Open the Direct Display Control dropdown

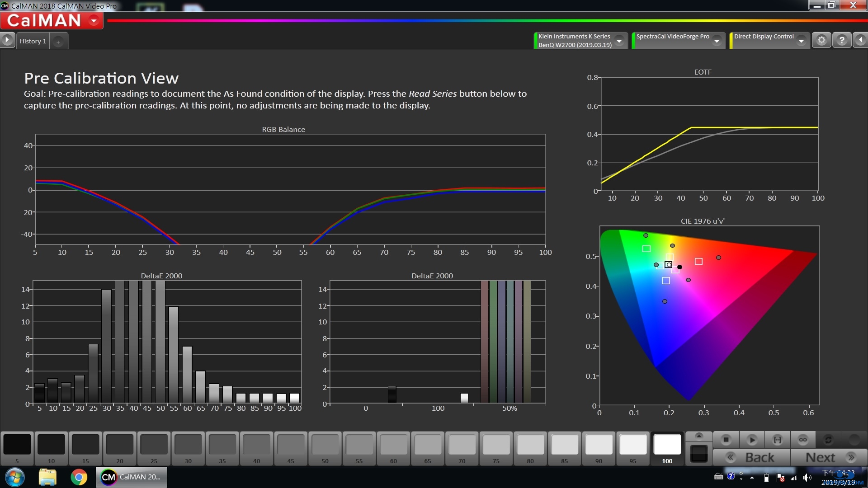(x=801, y=41)
